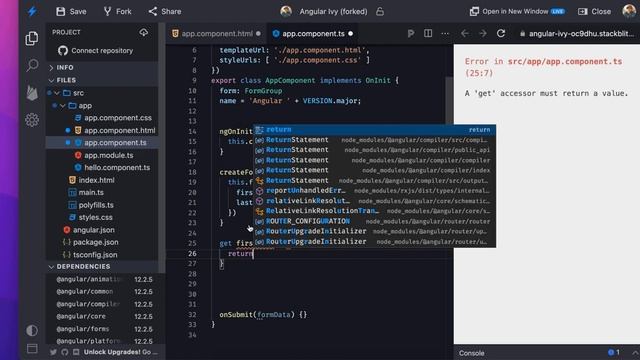Open the editor more options ellipsis
This screenshot has width=640, height=360.
(x=445, y=33)
